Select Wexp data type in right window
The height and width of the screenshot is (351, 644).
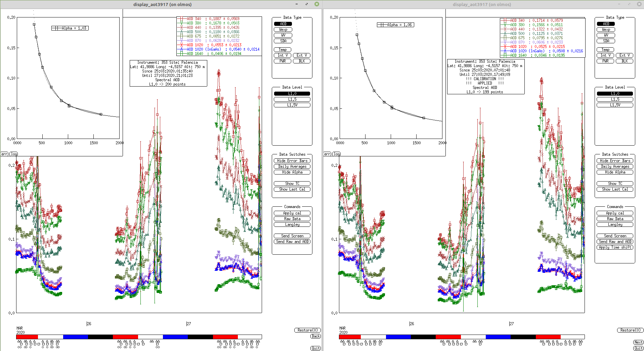pyautogui.click(x=606, y=30)
